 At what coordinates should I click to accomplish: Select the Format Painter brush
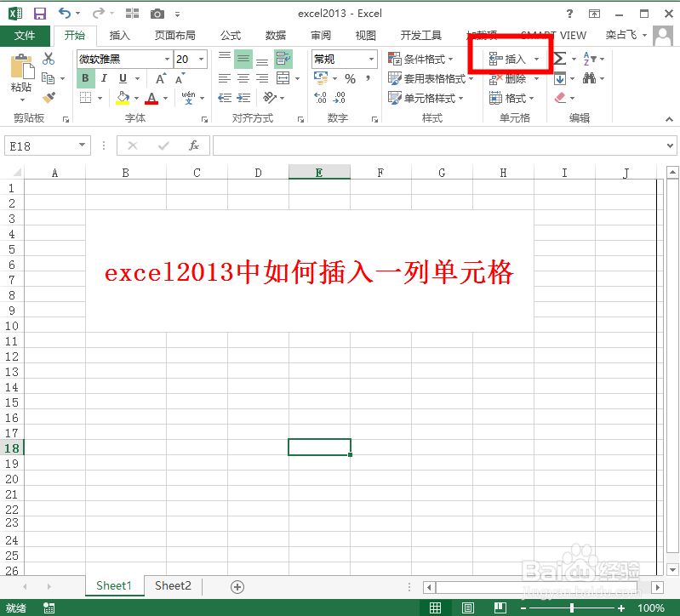(x=49, y=98)
